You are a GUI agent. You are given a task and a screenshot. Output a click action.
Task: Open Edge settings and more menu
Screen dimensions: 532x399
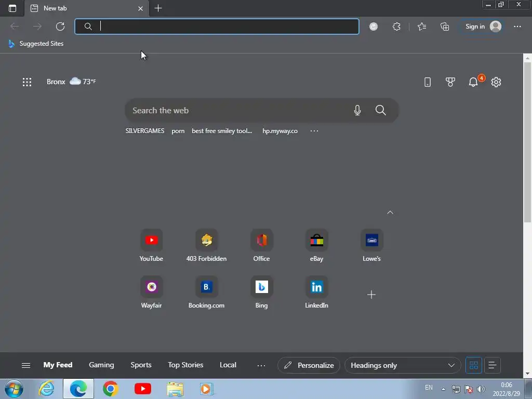pyautogui.click(x=517, y=26)
